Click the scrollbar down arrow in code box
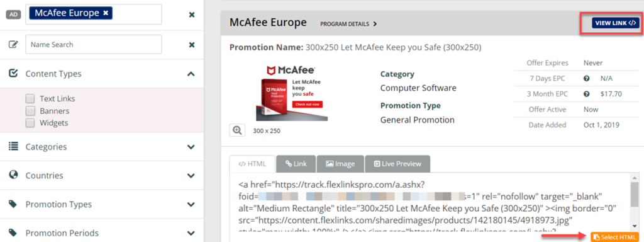The width and height of the screenshot is (644, 242). click(x=635, y=226)
